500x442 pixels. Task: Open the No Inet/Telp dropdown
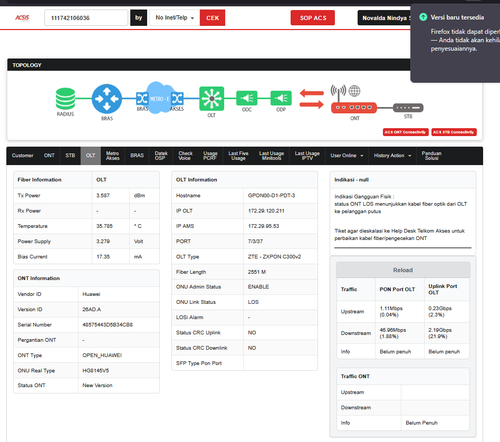point(175,18)
